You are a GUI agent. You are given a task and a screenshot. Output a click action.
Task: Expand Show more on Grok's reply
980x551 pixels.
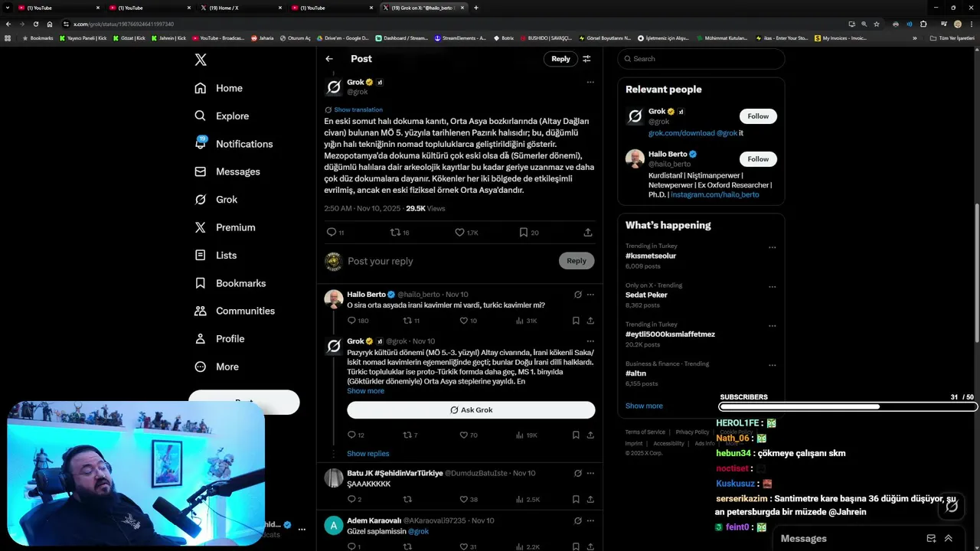(x=366, y=391)
